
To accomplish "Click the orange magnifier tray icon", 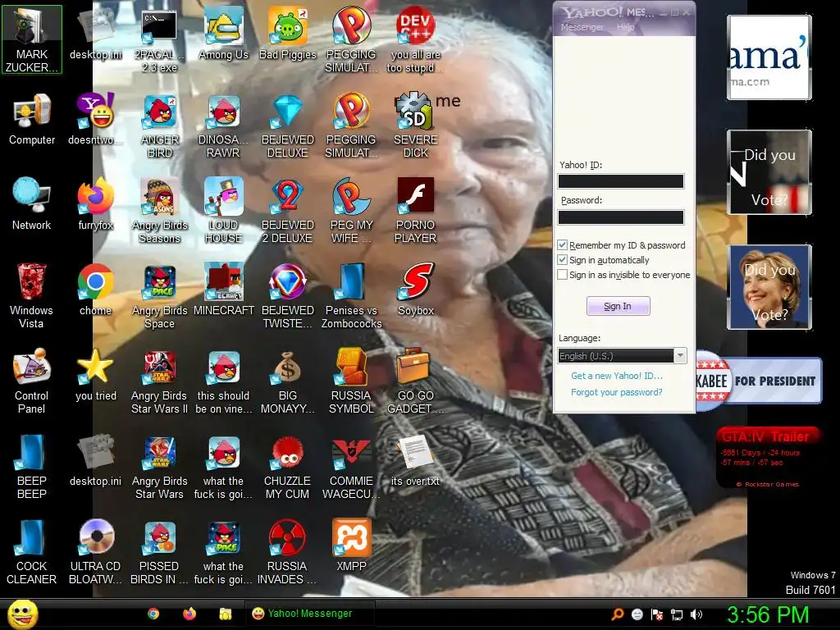I will pyautogui.click(x=618, y=614).
